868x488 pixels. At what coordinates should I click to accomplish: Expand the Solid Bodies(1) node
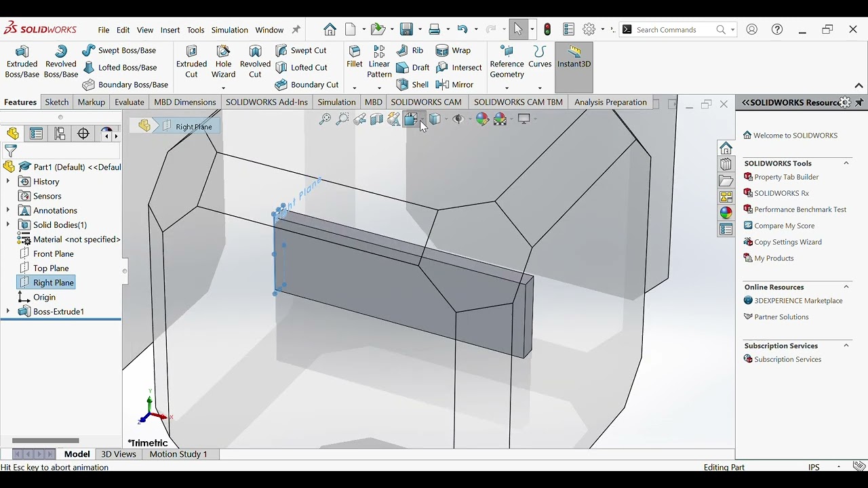click(x=8, y=224)
